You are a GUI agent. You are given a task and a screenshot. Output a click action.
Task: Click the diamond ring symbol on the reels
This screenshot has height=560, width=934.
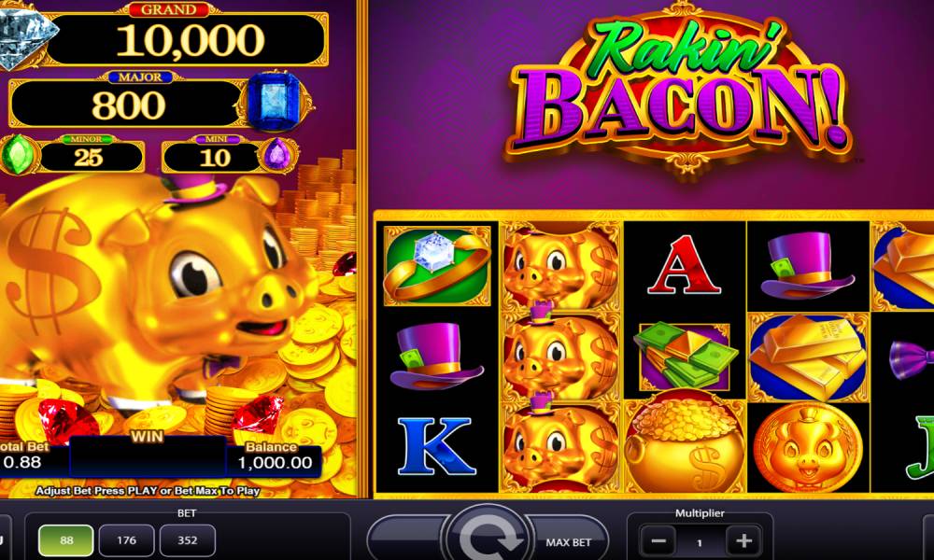tap(438, 265)
